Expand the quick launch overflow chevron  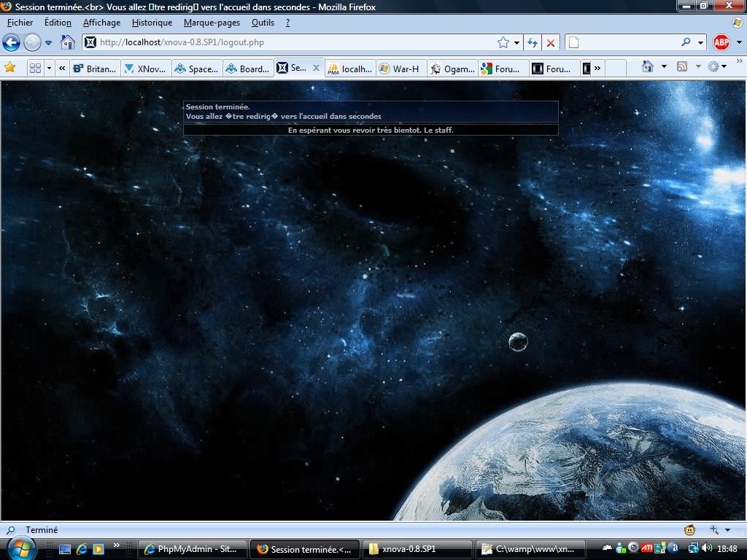[116, 545]
